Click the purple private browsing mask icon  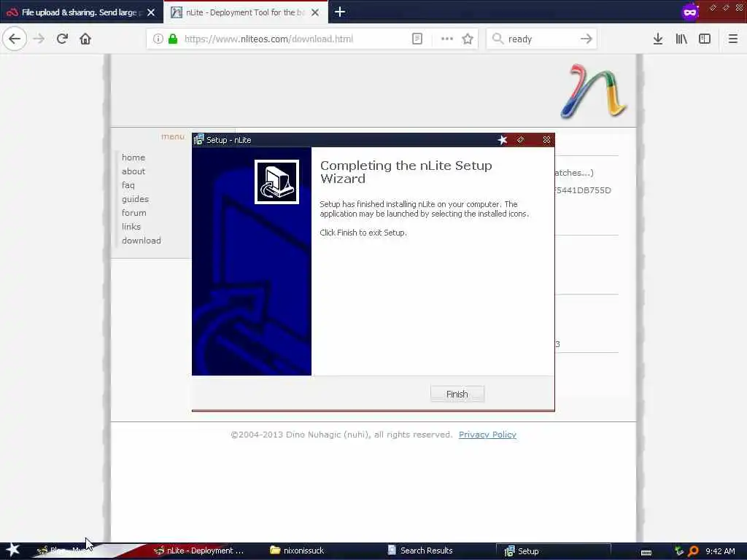690,12
